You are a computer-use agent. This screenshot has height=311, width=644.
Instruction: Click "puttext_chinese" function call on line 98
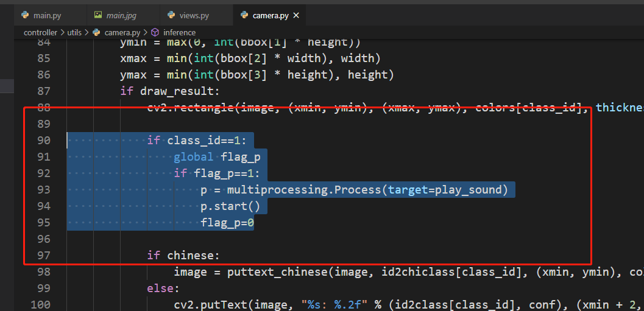tap(278, 271)
